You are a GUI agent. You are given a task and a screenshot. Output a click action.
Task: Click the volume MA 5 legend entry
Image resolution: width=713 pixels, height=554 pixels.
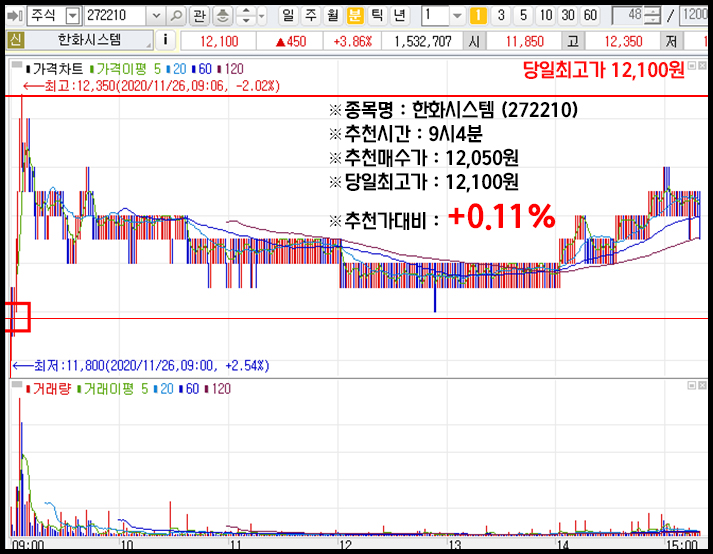tap(145, 389)
